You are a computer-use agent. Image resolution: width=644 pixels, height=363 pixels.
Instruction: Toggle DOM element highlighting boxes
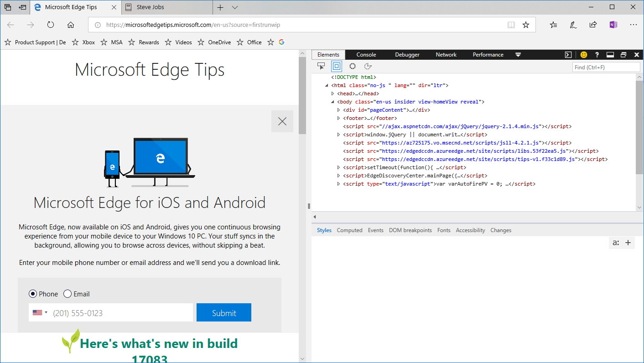pos(337,66)
